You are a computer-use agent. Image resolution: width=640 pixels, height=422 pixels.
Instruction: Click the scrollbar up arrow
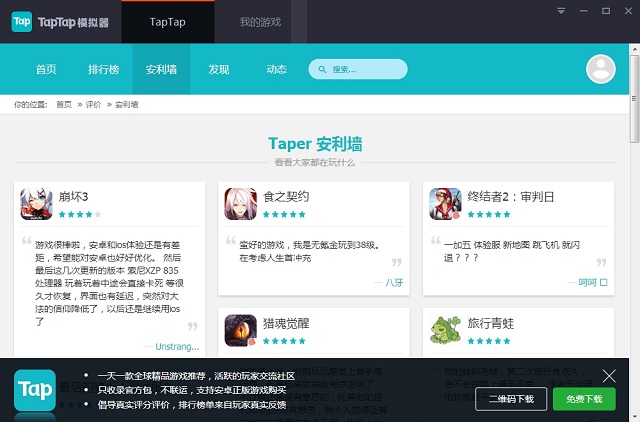(x=634, y=49)
